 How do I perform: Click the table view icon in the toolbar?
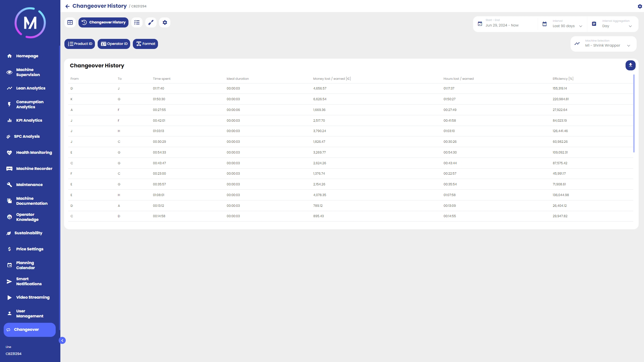(x=70, y=22)
